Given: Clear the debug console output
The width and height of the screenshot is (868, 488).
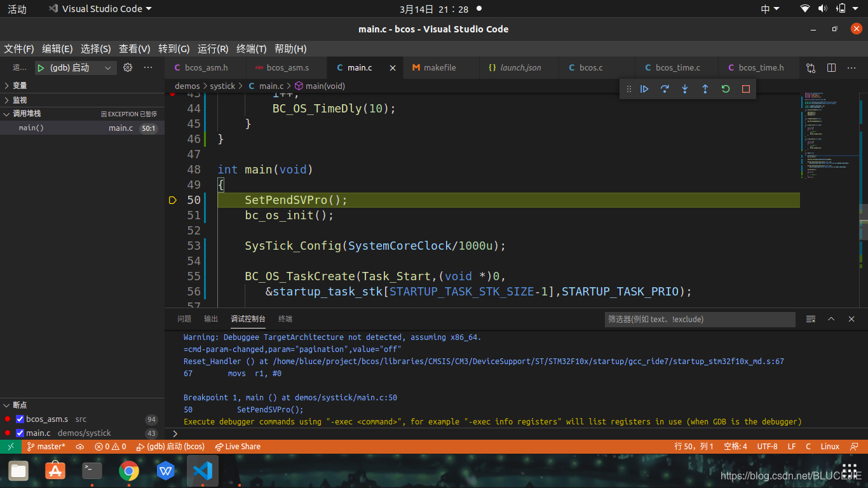Looking at the screenshot, I should coord(811,319).
